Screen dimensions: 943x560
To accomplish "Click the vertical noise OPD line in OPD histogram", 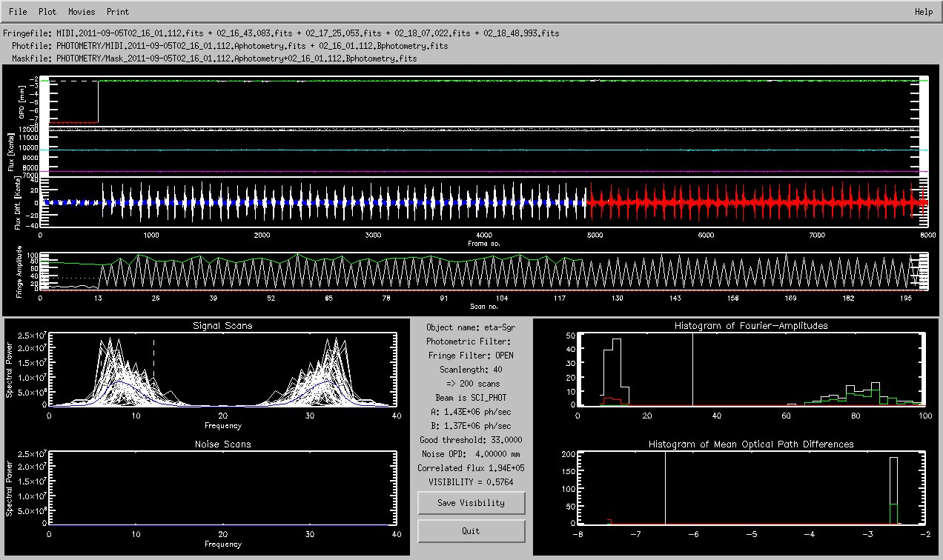I will [x=665, y=489].
